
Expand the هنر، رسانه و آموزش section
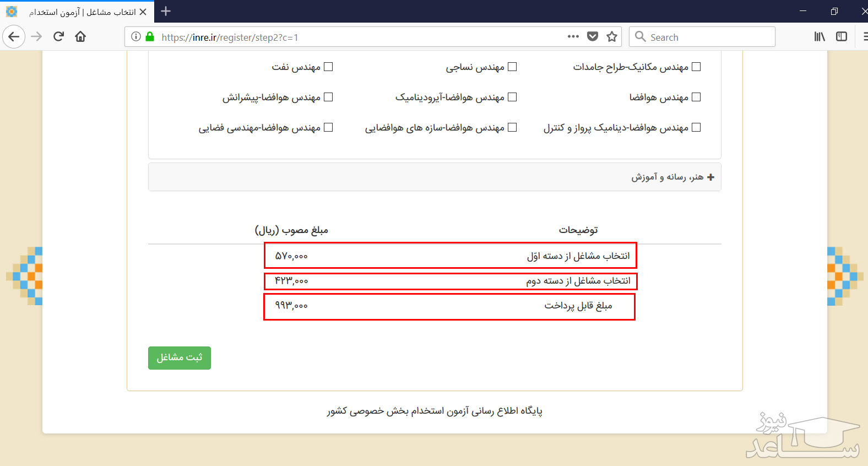click(x=672, y=177)
